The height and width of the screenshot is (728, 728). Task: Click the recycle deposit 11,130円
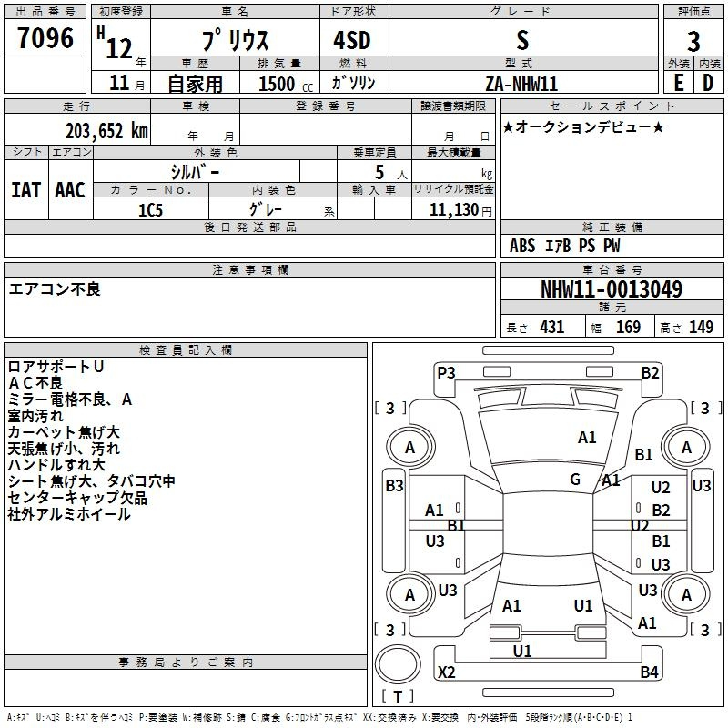[460, 210]
